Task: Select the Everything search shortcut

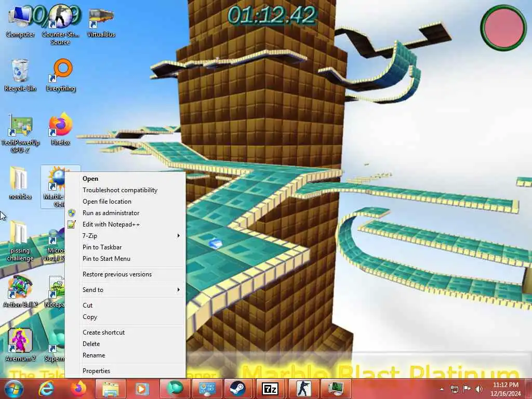Action: click(60, 75)
